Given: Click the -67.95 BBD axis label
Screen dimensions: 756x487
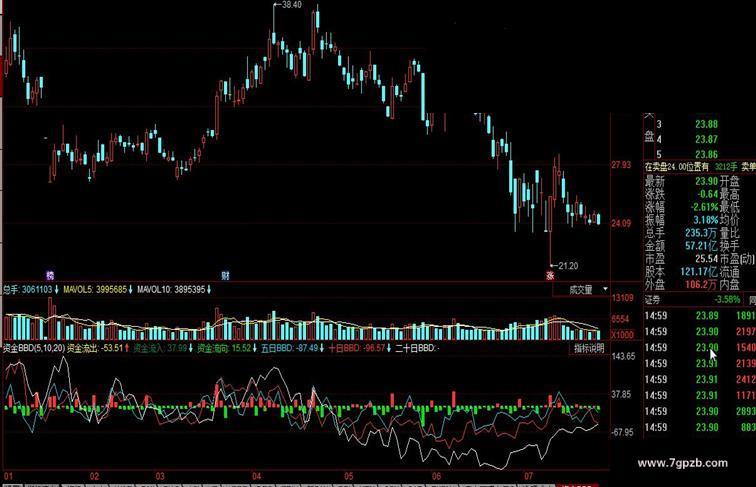Looking at the screenshot, I should pos(622,432).
